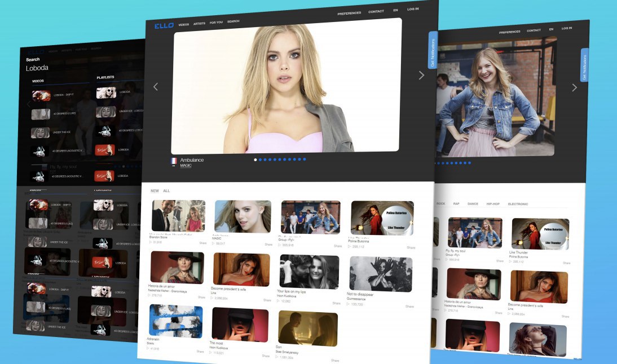617x364 pixels.
Task: Select HIP-HOP genre tab in right window
Action: pyautogui.click(x=493, y=204)
